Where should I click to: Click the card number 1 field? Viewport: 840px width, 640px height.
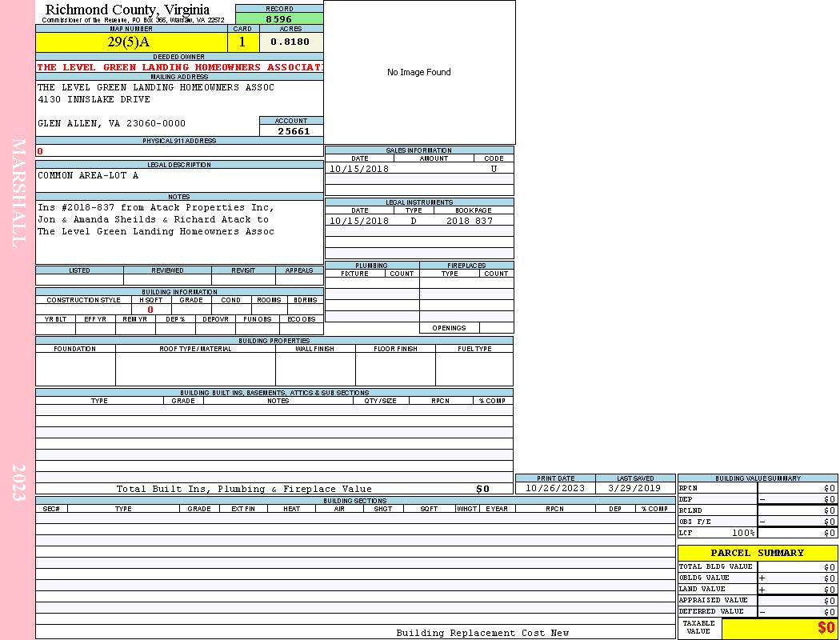(243, 42)
